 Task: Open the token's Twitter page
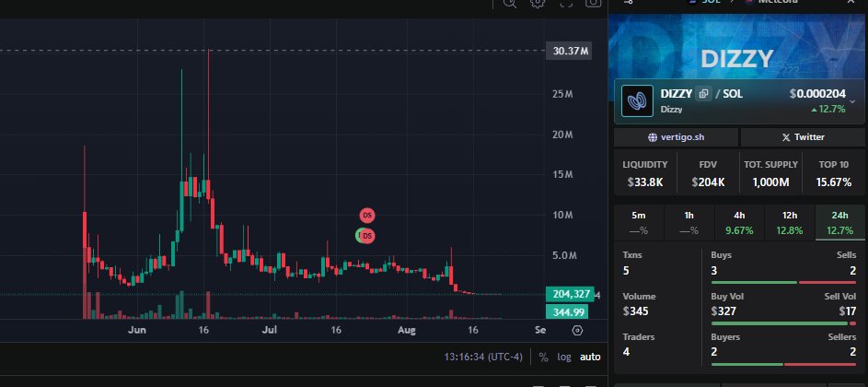[x=803, y=137]
